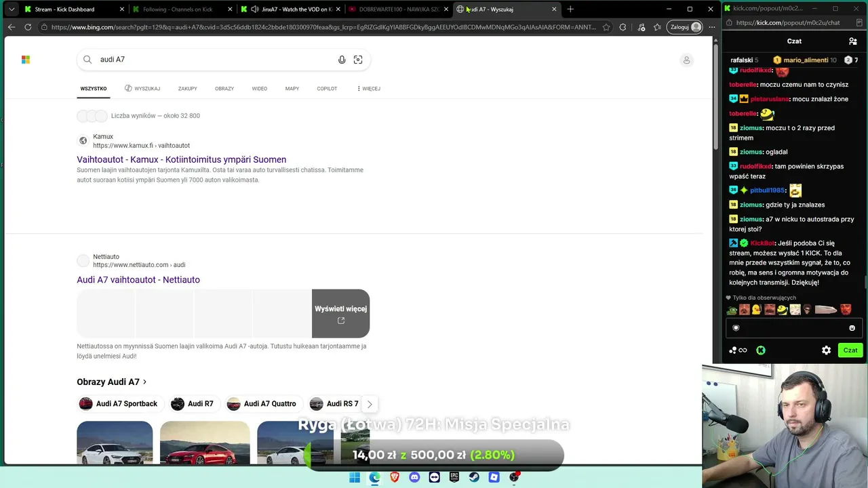Image resolution: width=868 pixels, height=488 pixels.
Task: Open the emoji picker in chat input
Action: pyautogui.click(x=852, y=328)
